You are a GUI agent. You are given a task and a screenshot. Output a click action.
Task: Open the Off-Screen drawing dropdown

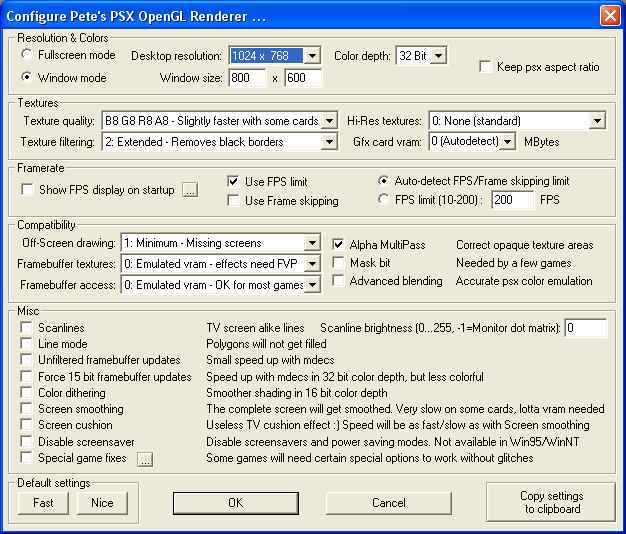click(220, 243)
